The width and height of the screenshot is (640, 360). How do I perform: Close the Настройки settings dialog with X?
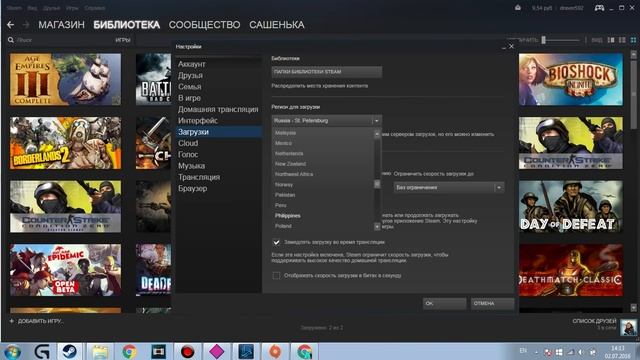[x=511, y=47]
